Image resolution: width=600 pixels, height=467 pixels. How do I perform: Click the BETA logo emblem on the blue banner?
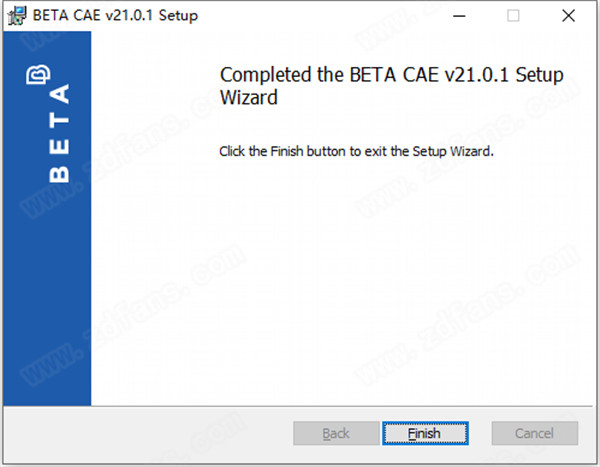[38, 74]
